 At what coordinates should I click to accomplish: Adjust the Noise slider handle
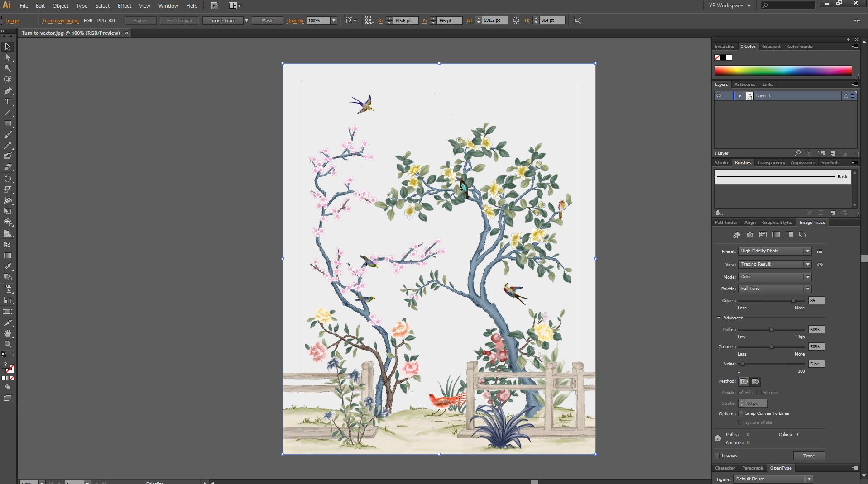743,364
